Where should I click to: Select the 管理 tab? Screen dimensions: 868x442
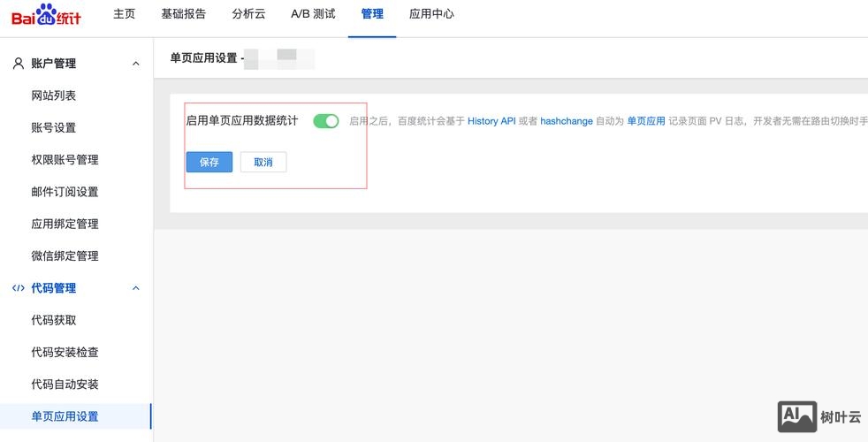tap(372, 14)
